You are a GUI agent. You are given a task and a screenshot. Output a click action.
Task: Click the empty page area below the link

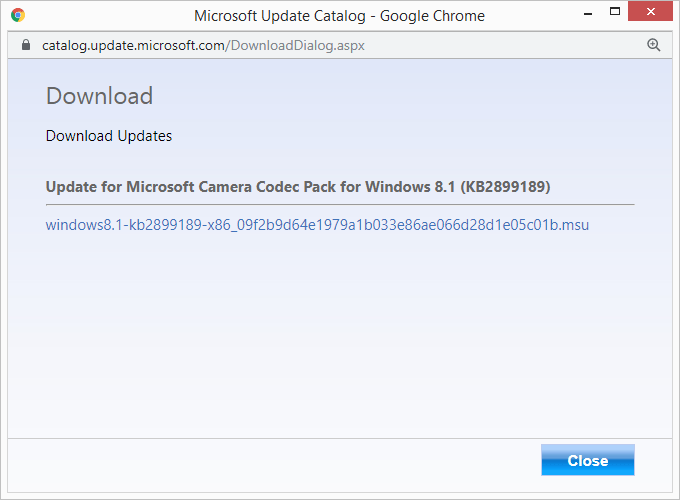click(x=340, y=330)
